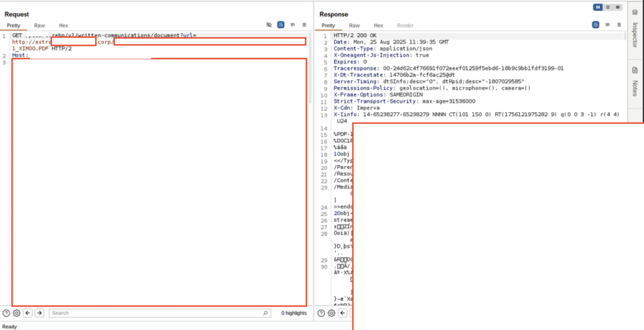Open the Response panel hamburger options menu

(x=619, y=25)
